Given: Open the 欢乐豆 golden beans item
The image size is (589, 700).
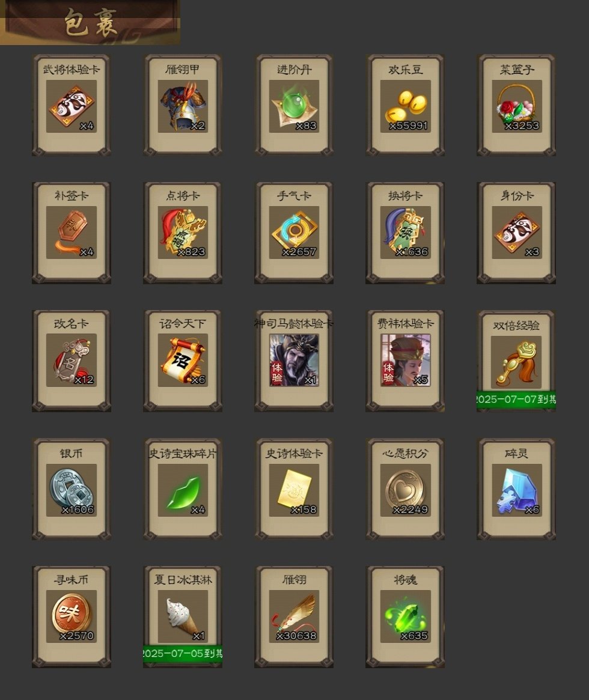Looking at the screenshot, I should [405, 105].
